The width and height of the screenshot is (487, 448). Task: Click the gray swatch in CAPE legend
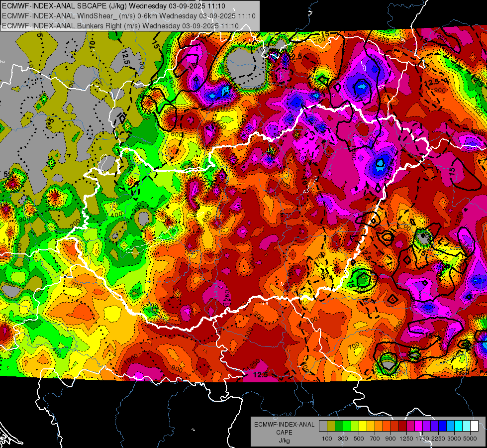click(323, 426)
